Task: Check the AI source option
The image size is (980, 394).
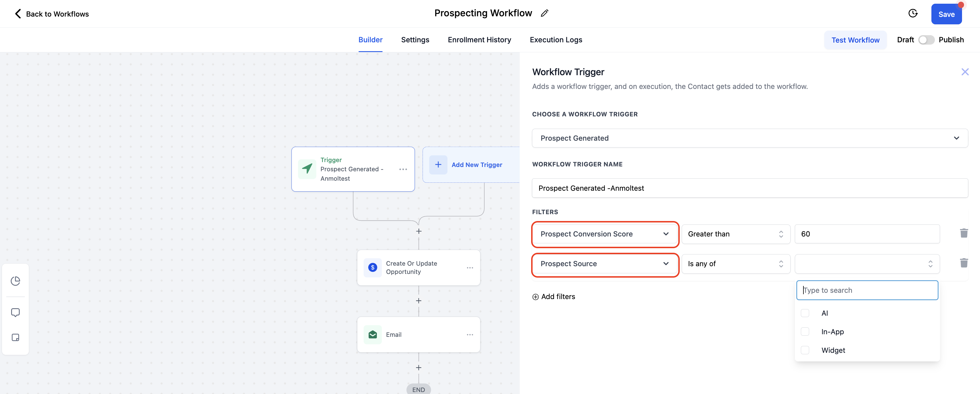Action: 805,313
